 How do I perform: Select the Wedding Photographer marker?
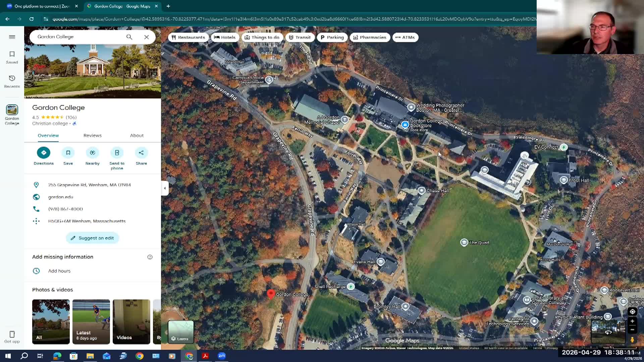pos(411,107)
